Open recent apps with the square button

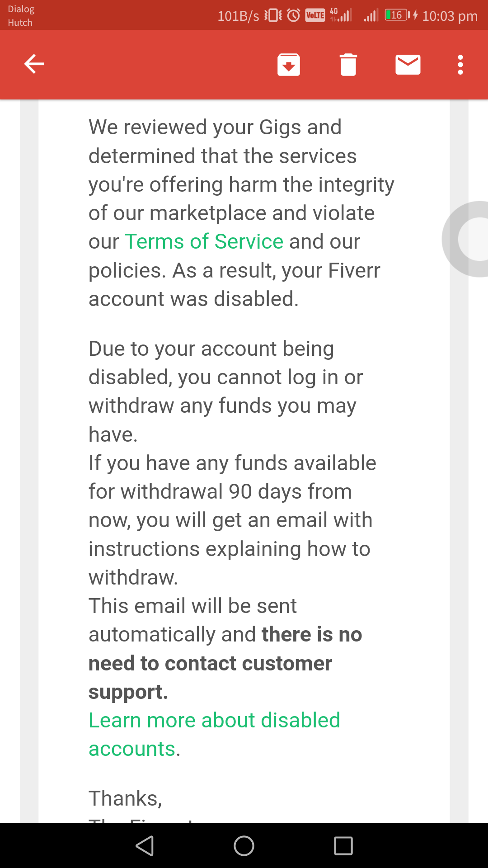coord(343,846)
